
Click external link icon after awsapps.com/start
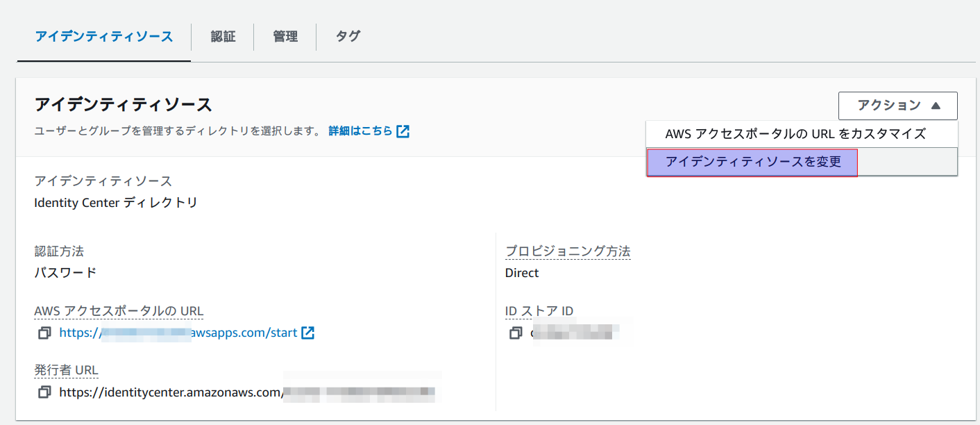(307, 333)
